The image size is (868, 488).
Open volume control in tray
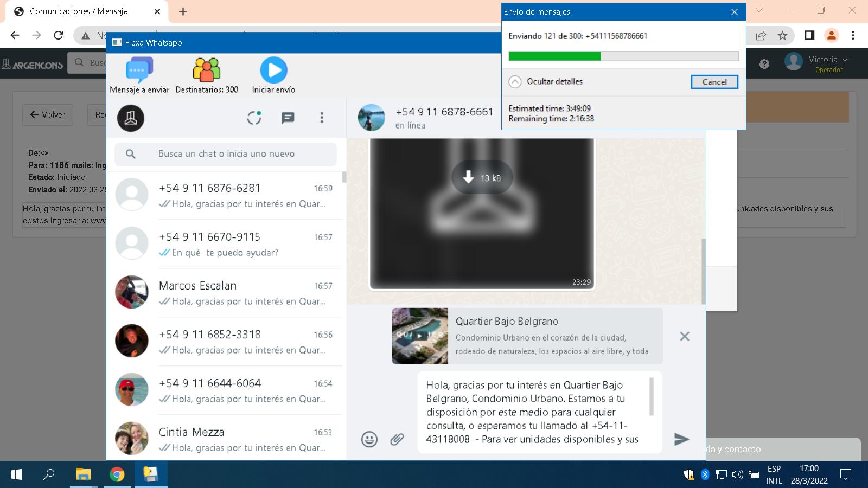click(737, 474)
